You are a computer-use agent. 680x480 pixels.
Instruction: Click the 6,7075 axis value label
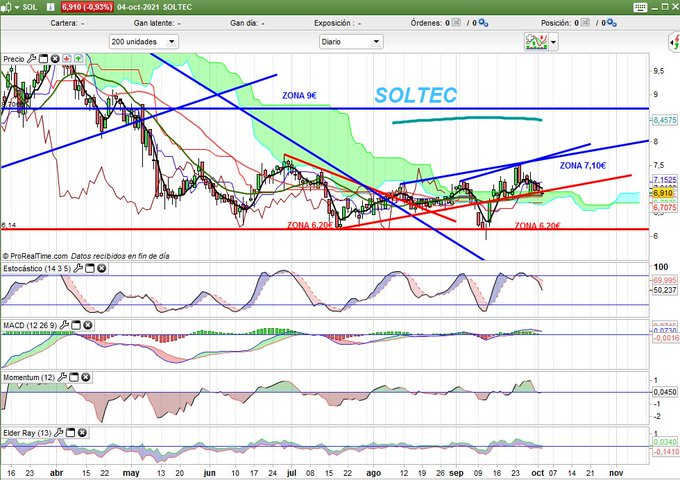click(x=664, y=208)
